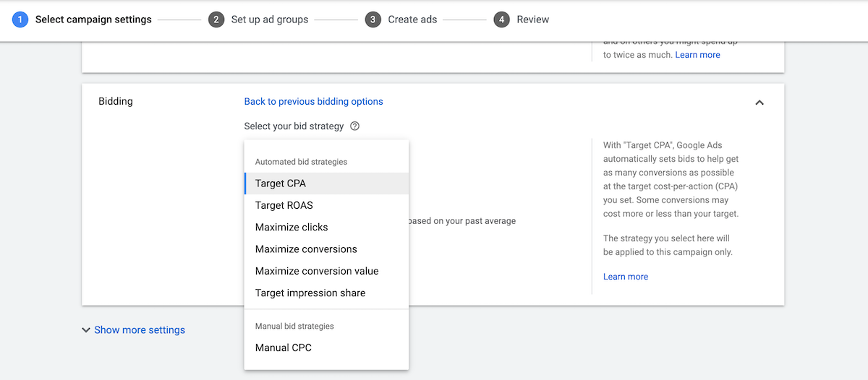Click the step 2 circle icon
868x380 pixels.
point(216,20)
